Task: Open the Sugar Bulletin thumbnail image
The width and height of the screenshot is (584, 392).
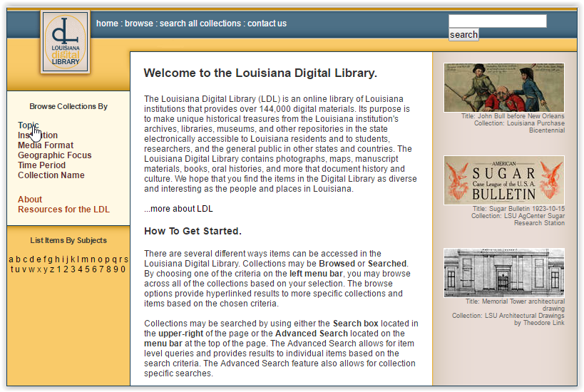Action: pos(504,180)
